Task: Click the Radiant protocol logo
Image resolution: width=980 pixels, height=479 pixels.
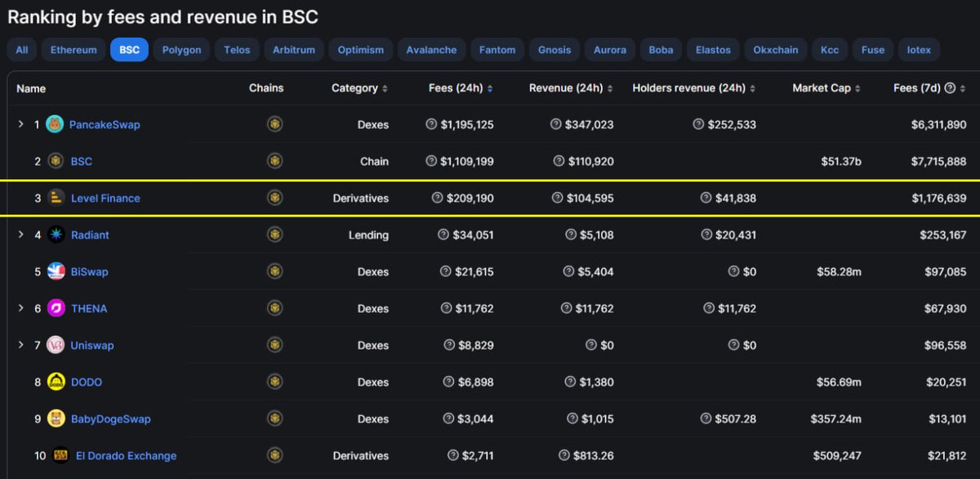Action: point(55,235)
